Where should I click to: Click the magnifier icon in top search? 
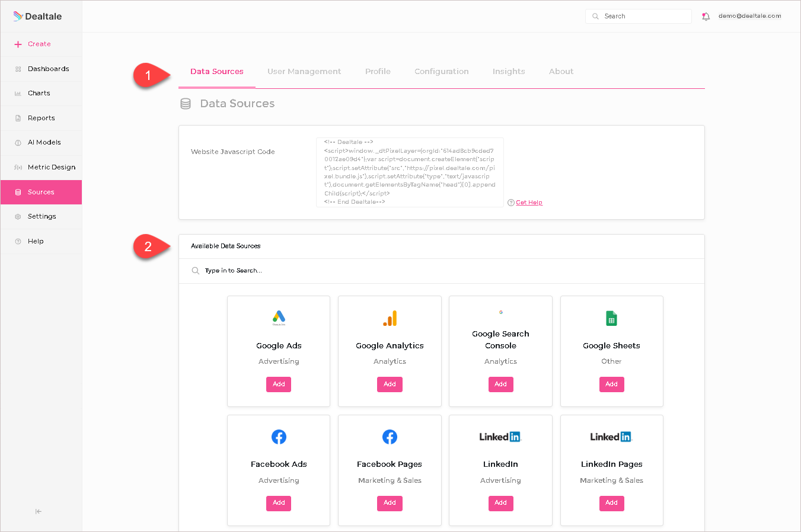pos(595,17)
